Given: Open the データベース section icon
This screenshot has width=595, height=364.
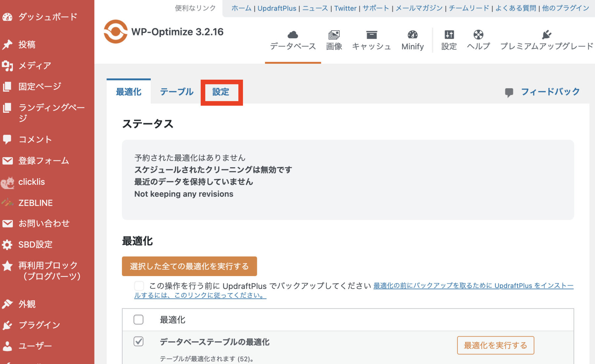Looking at the screenshot, I should point(293,34).
